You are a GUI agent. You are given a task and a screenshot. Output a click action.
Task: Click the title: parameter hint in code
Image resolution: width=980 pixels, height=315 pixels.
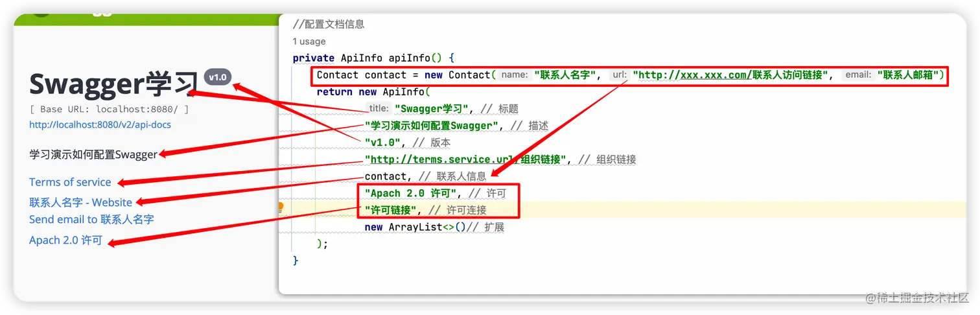pyautogui.click(x=379, y=109)
